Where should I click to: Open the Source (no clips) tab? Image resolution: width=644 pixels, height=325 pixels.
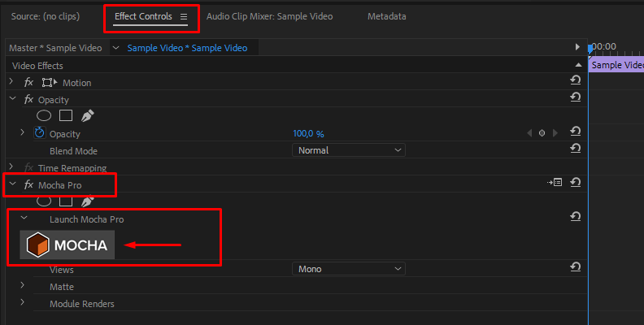pyautogui.click(x=46, y=16)
